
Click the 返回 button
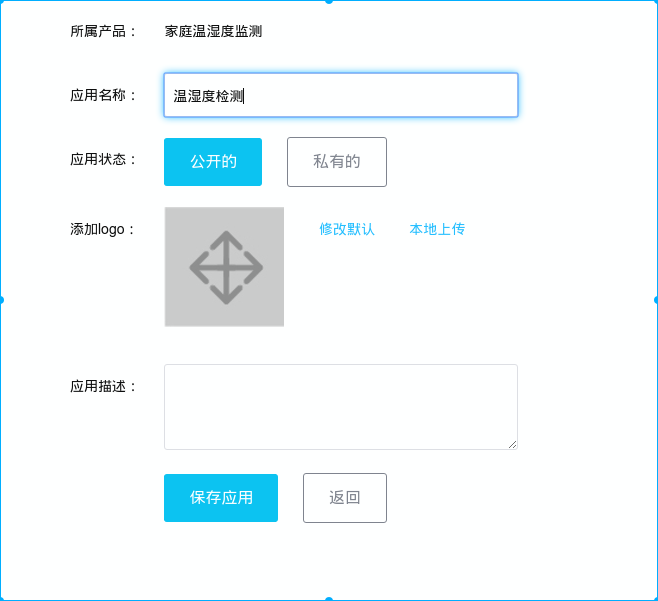(x=345, y=498)
